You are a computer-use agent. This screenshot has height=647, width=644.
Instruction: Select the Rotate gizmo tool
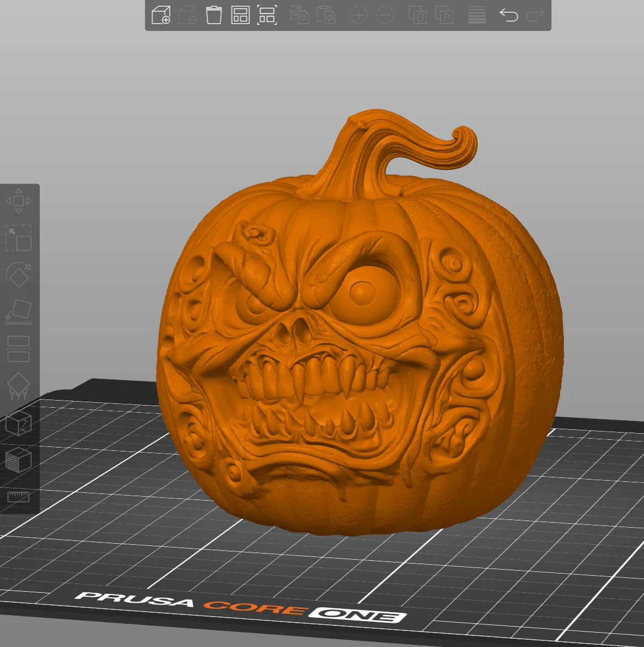point(19,275)
